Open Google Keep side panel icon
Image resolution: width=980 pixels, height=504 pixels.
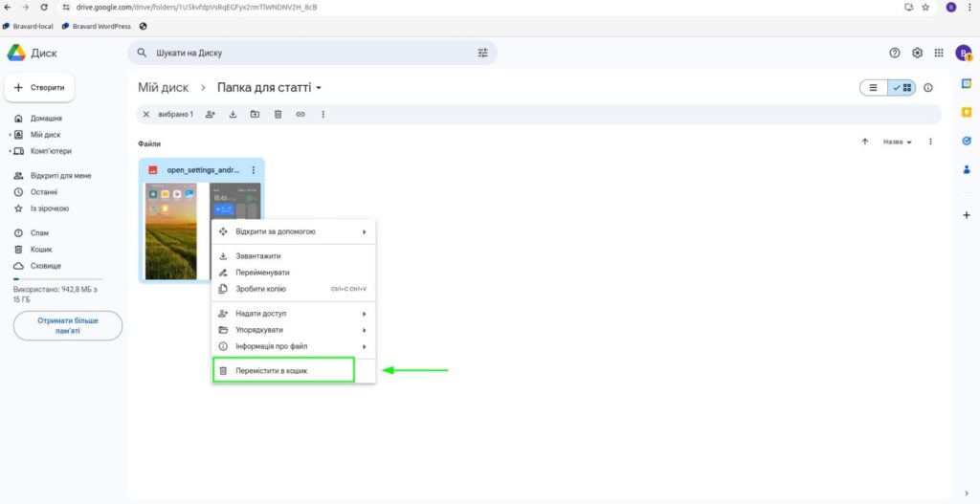967,113
